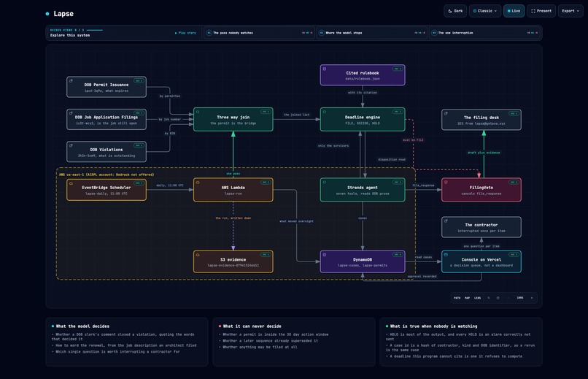Viewport: 588px width, 379px height.
Task: Enter Present mode
Action: 541,11
